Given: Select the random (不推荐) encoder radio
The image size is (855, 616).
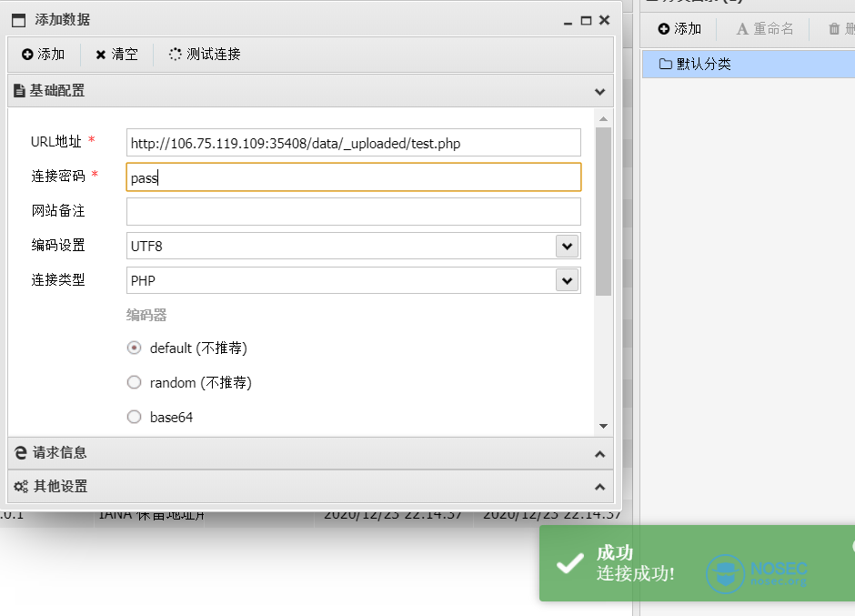Looking at the screenshot, I should click(134, 382).
